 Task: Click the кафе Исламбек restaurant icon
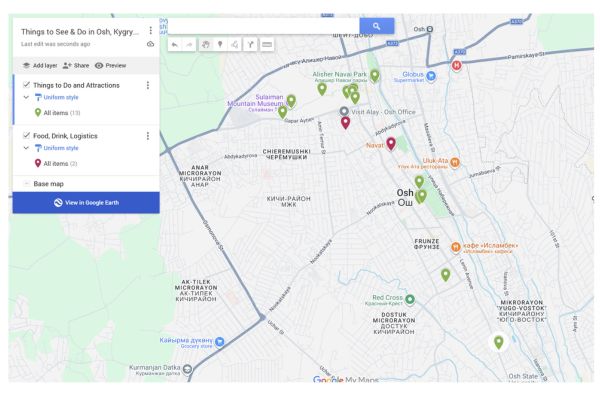point(455,247)
